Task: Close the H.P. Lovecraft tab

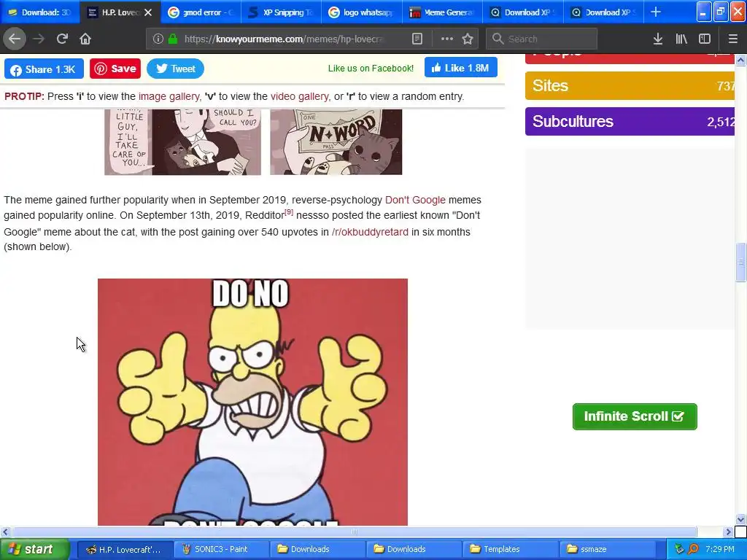Action: click(148, 12)
